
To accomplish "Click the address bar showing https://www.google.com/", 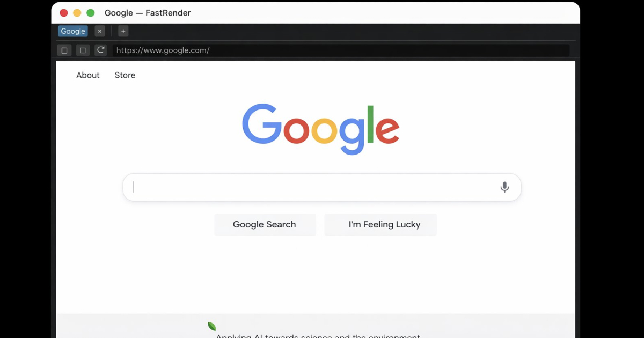I will [x=341, y=50].
